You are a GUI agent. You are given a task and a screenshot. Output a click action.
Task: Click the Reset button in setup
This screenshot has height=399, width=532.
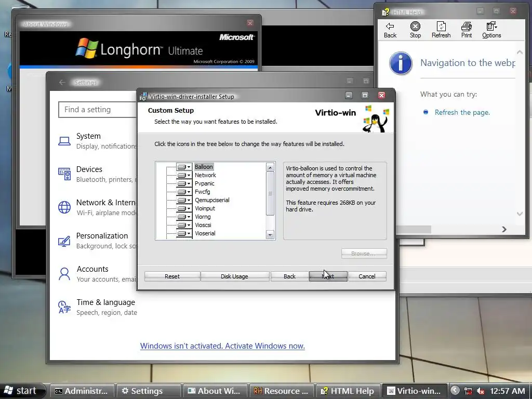[172, 276]
